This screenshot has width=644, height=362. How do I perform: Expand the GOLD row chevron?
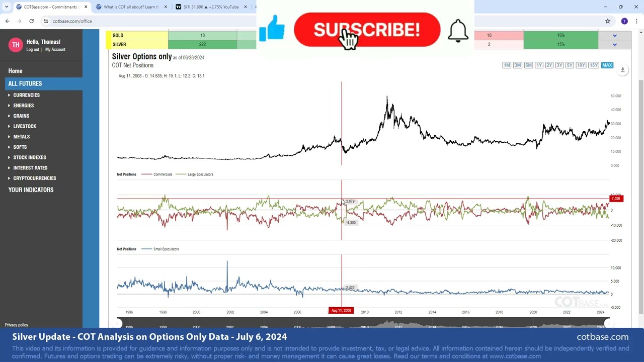(x=614, y=36)
